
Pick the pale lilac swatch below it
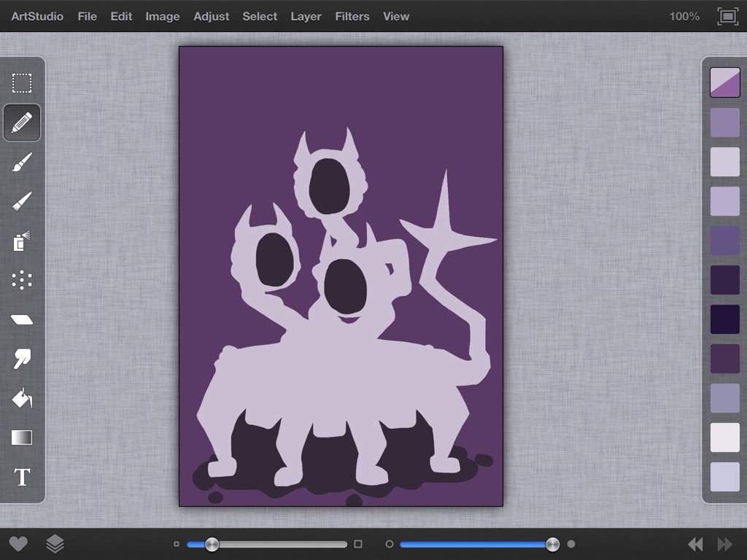(x=724, y=161)
